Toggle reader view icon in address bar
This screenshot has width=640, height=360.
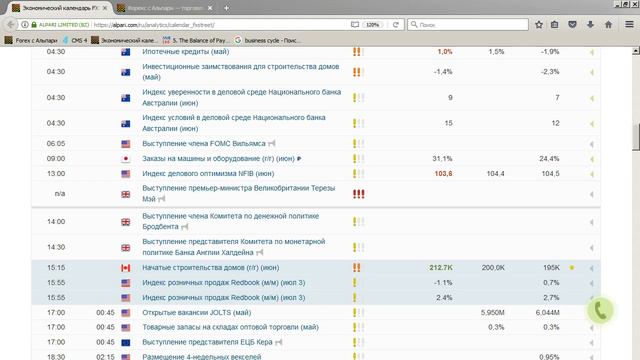coord(355,25)
